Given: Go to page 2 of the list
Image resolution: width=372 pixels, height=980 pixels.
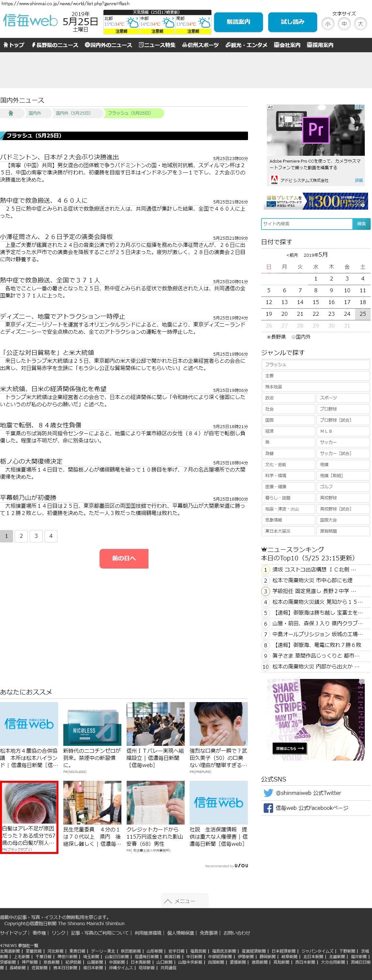Looking at the screenshot, I should [21, 536].
